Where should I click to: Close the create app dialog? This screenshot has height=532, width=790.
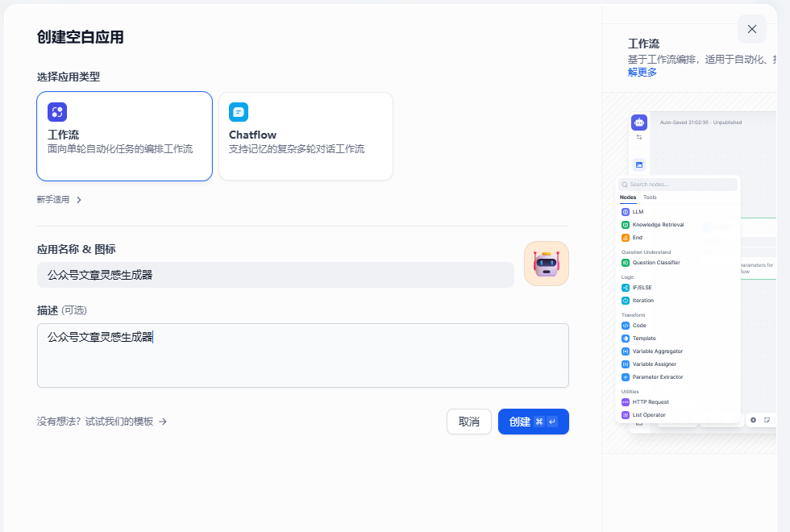coord(751,29)
